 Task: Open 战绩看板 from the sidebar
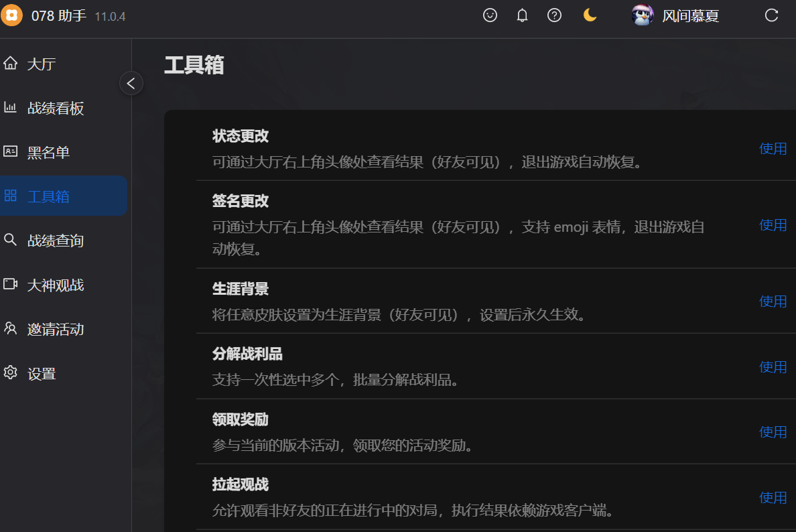(55, 109)
